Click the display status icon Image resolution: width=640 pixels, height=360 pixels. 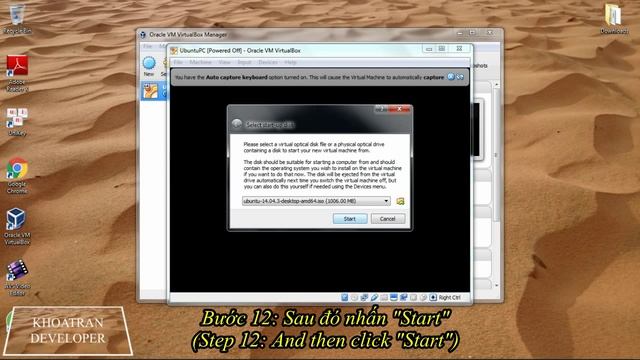pos(393,298)
